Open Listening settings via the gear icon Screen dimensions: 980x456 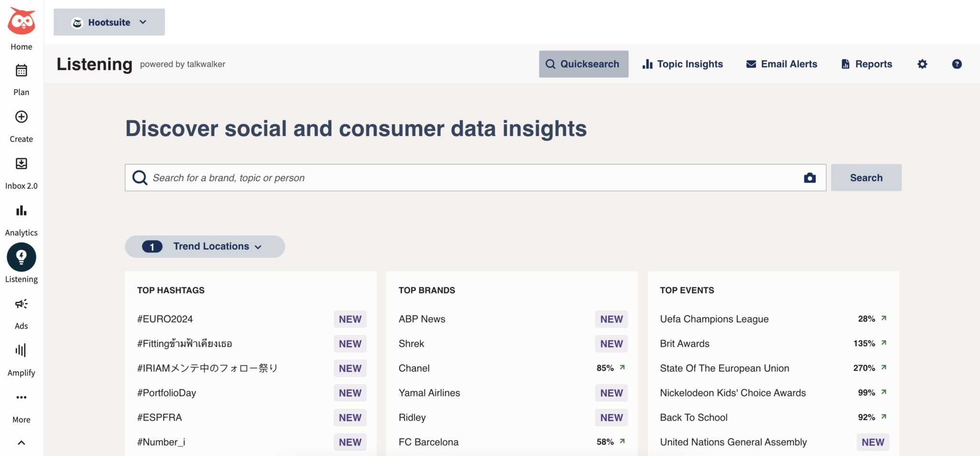tap(922, 64)
